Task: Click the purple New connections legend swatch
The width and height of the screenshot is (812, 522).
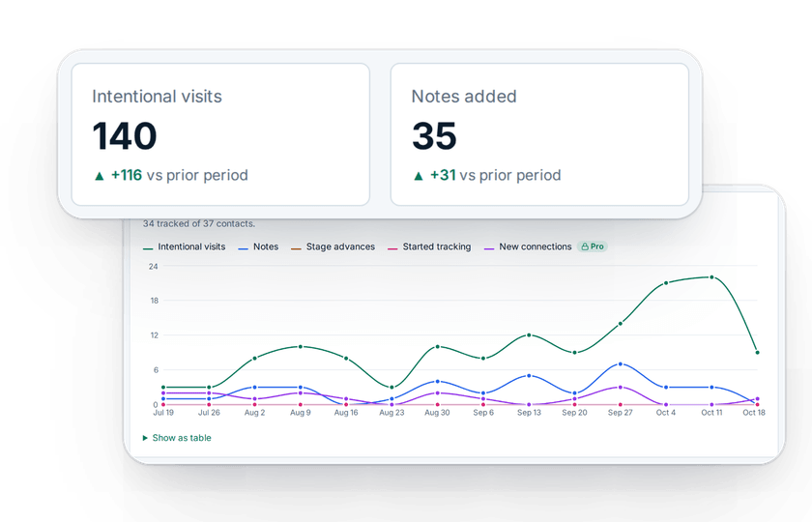Action: click(489, 249)
